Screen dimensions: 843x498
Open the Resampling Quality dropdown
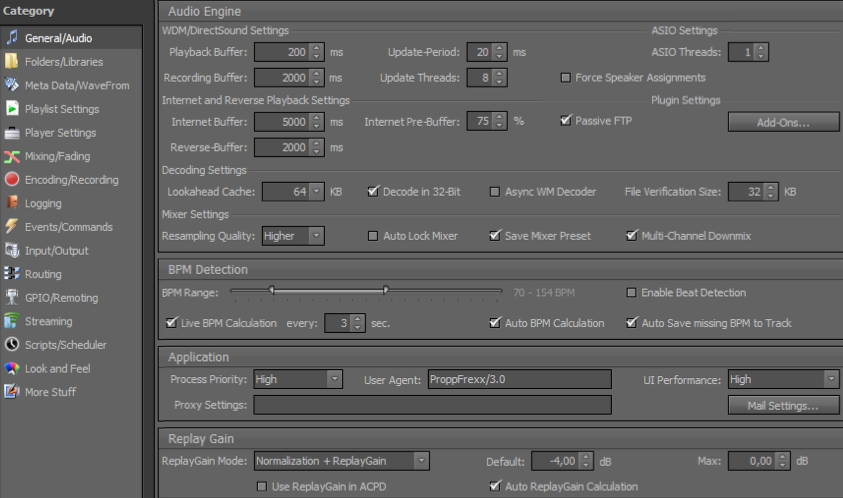(x=317, y=236)
